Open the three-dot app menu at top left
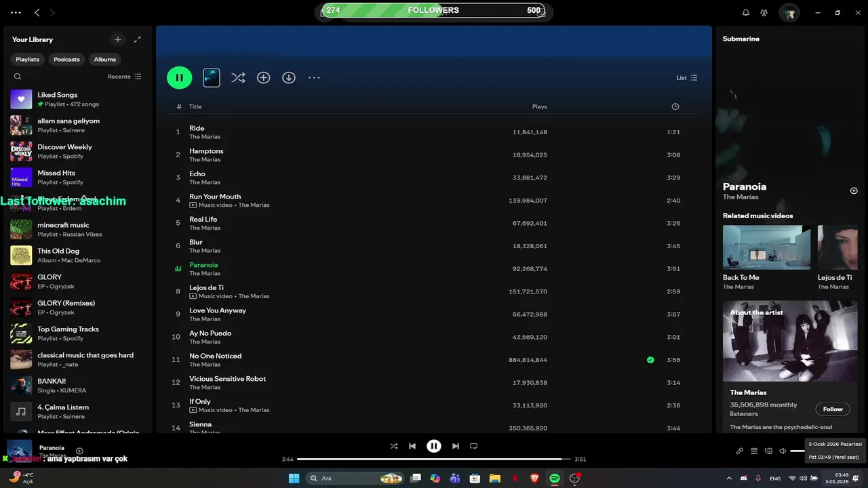 16,12
